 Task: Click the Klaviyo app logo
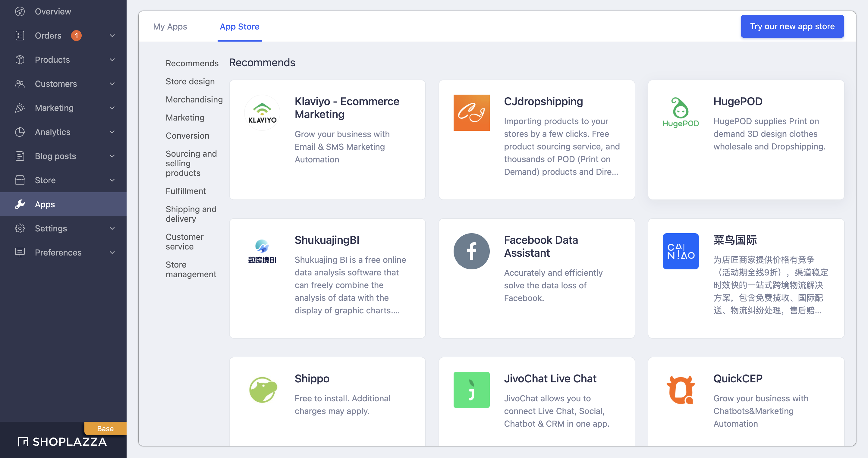262,112
